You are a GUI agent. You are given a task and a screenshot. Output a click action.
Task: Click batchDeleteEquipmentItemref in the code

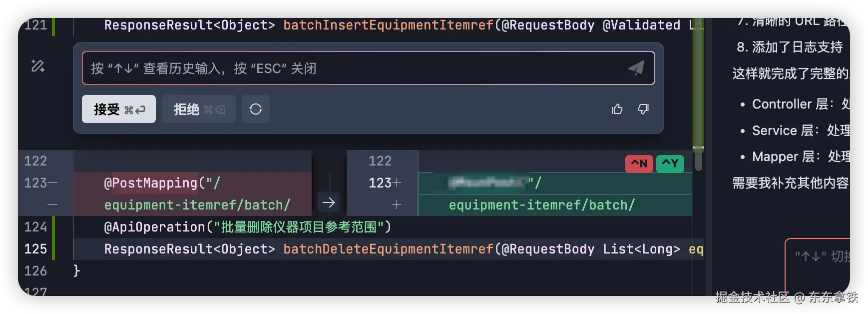tap(387, 248)
